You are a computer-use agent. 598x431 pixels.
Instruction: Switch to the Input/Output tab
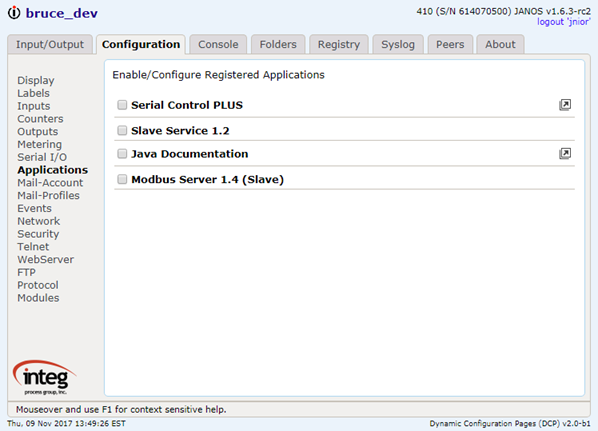(x=50, y=45)
